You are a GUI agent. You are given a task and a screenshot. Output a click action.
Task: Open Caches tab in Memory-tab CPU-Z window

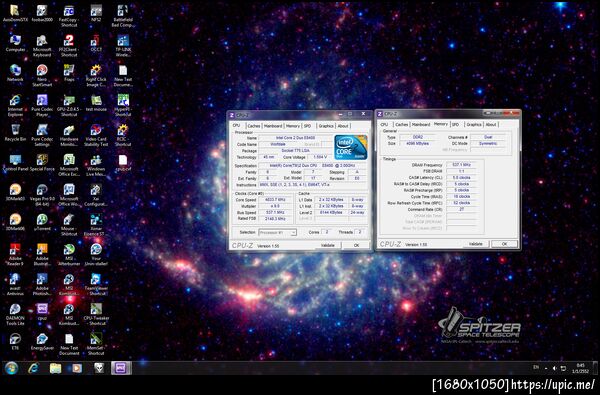(401, 124)
